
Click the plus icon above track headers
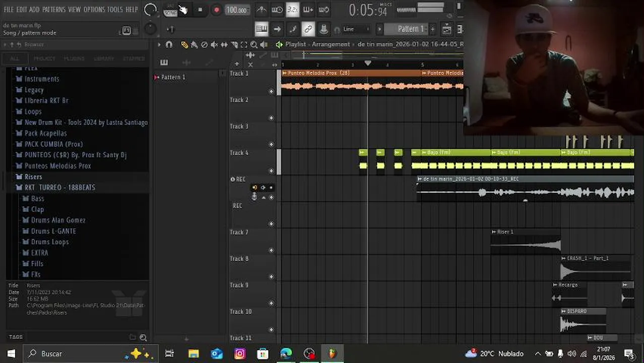[x=237, y=64]
